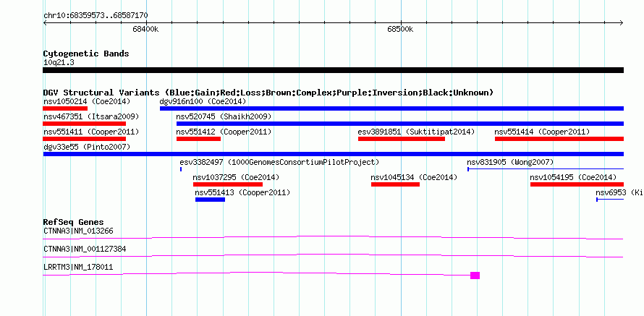
Task: Click the DGV Structural Variants track heading
Action: [268, 93]
